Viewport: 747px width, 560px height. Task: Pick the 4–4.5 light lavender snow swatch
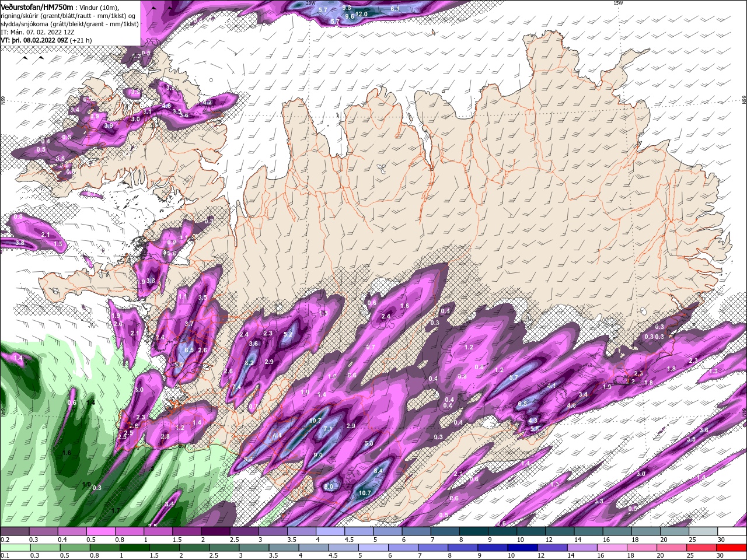pos(331,531)
